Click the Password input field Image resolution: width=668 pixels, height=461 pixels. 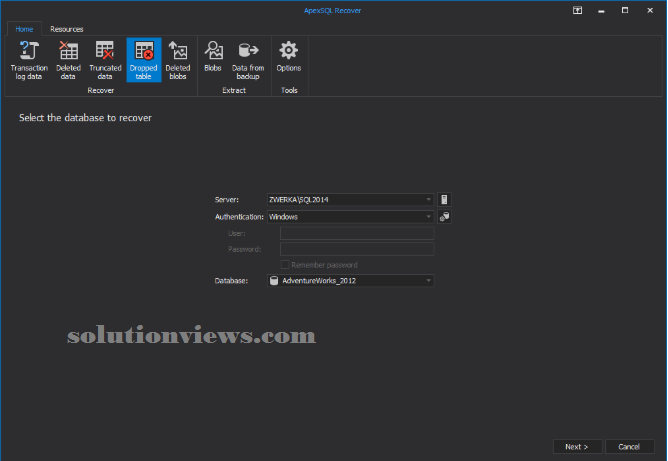point(357,249)
